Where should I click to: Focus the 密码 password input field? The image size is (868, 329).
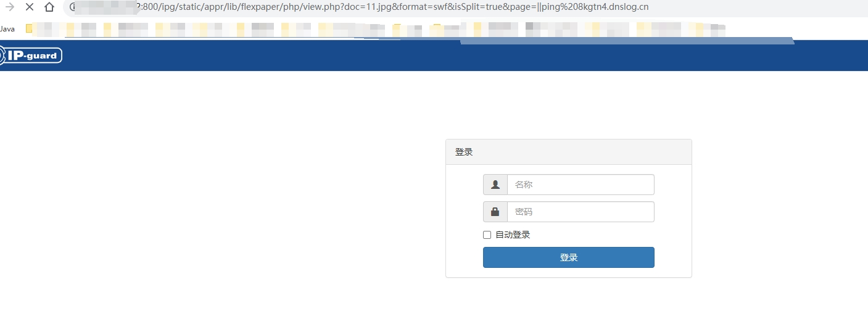tap(580, 212)
